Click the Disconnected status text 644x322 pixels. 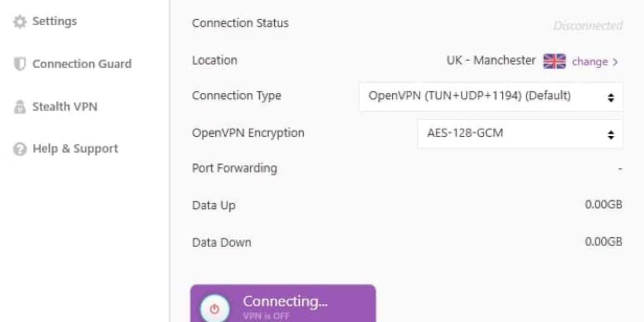click(x=588, y=26)
